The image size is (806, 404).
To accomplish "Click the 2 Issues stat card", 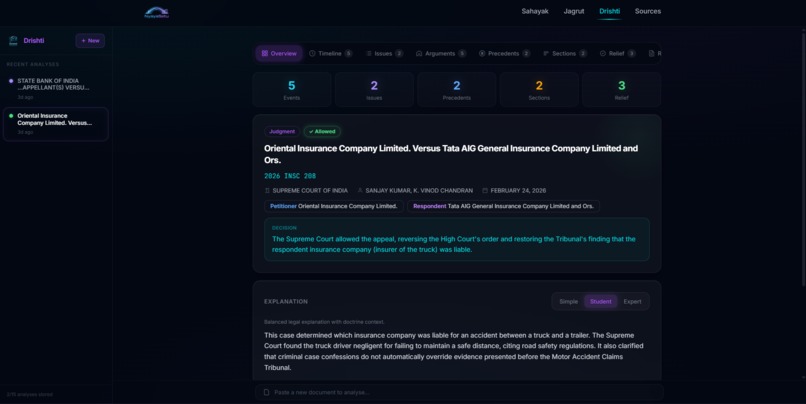I will pyautogui.click(x=374, y=89).
